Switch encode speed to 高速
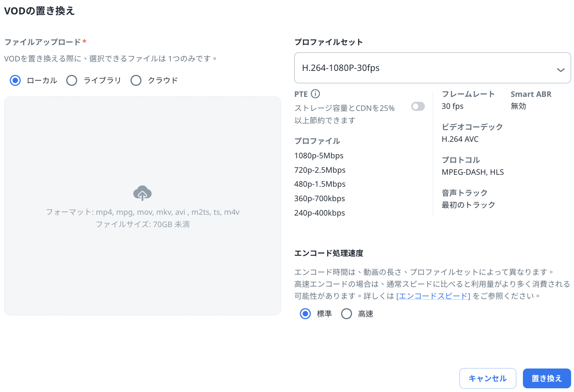Viewport: 574px width, 392px height. coord(347,314)
